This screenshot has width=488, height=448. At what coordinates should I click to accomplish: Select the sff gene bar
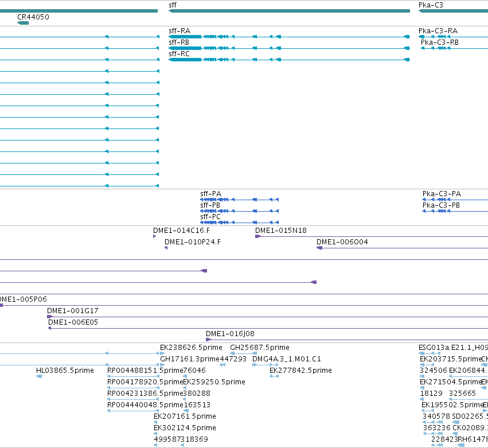click(x=289, y=11)
